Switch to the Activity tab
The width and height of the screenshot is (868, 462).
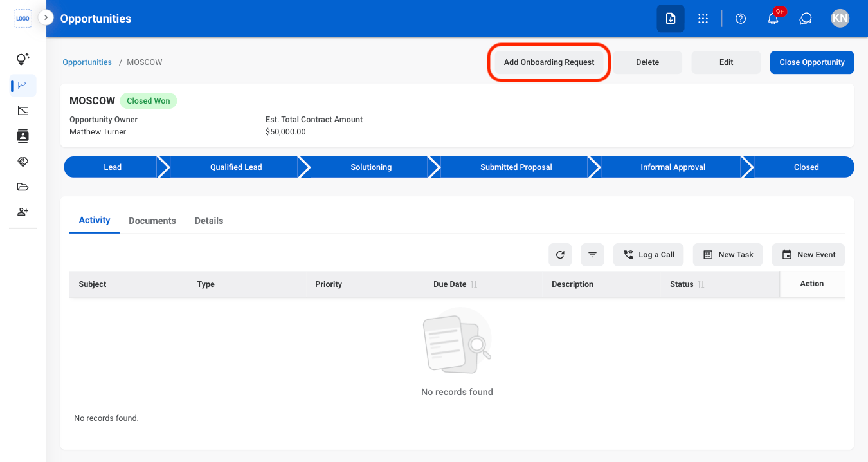(95, 221)
